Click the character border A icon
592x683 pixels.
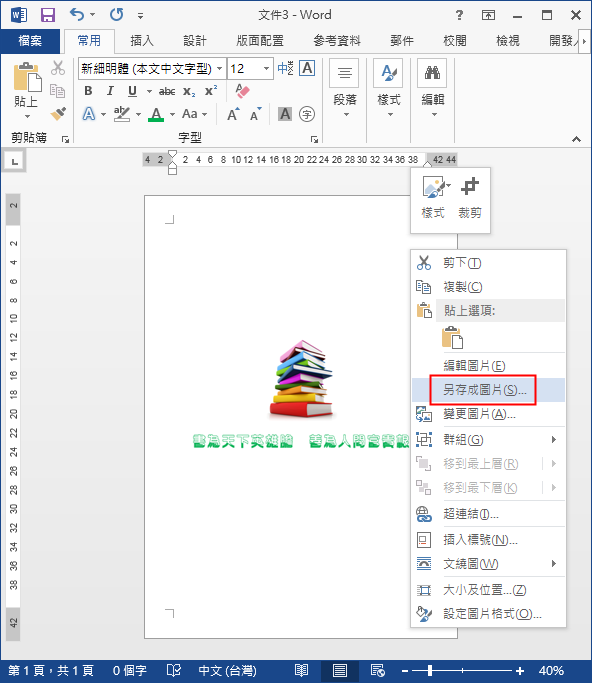click(x=307, y=68)
